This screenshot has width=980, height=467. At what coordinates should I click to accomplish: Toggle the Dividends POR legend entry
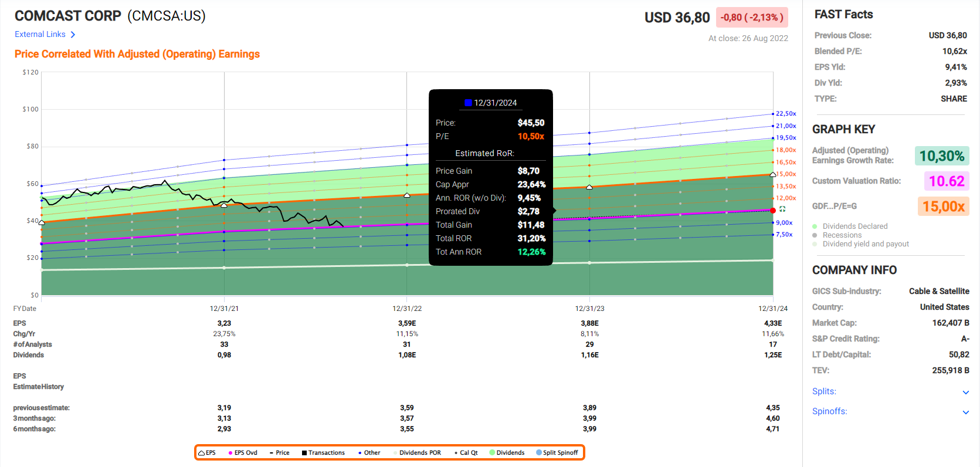coord(419,453)
